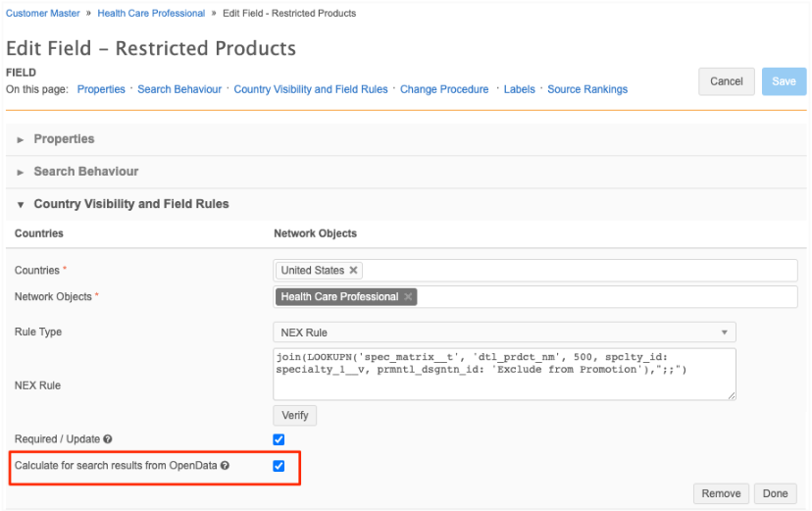Jump to Source Rankings section link
This screenshot has height=511, width=812.
(x=586, y=89)
